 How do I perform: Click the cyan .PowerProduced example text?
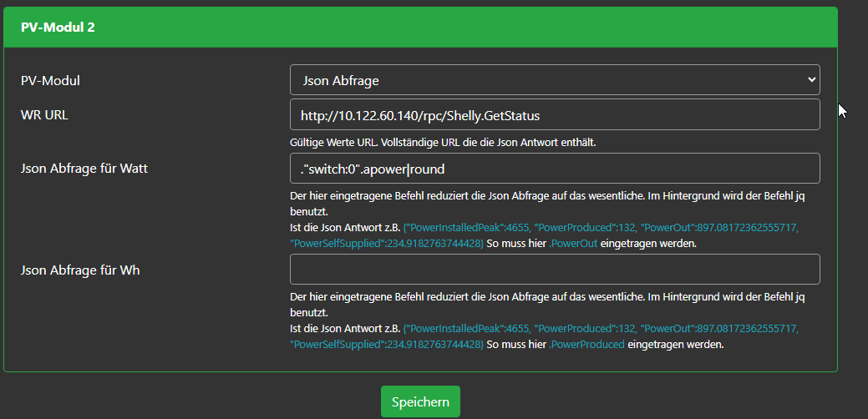coord(586,344)
